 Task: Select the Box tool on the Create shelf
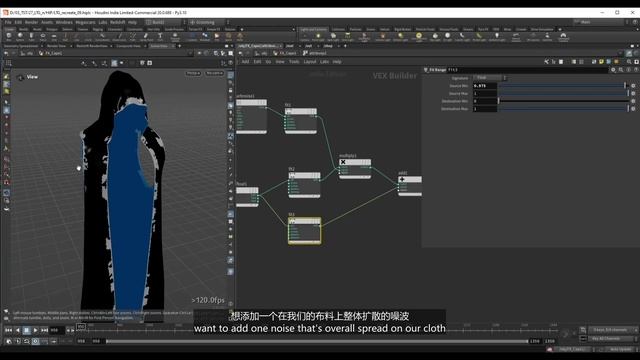click(x=9, y=37)
